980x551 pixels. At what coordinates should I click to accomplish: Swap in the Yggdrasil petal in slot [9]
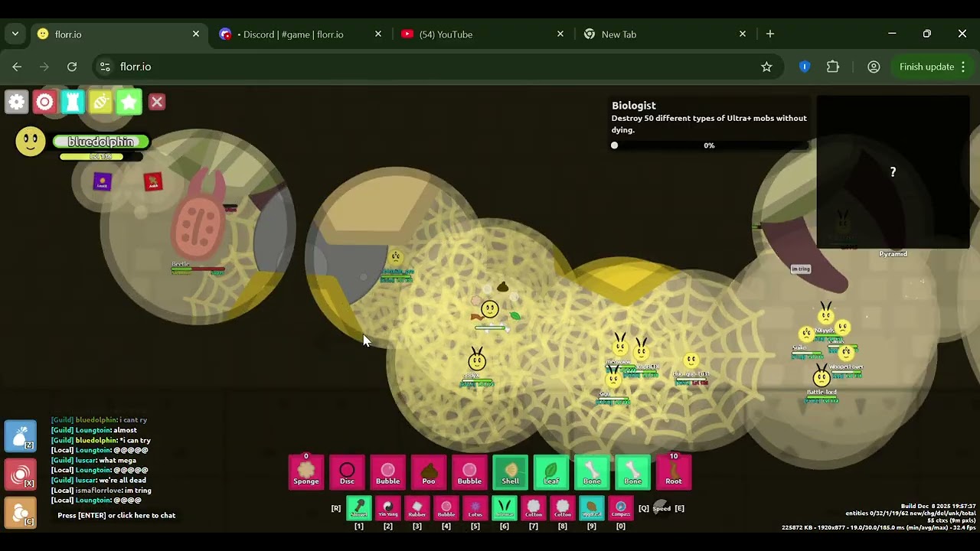[x=591, y=508]
